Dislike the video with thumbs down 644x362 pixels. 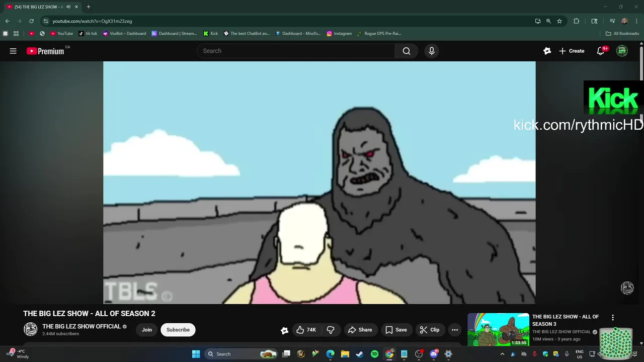tap(331, 330)
